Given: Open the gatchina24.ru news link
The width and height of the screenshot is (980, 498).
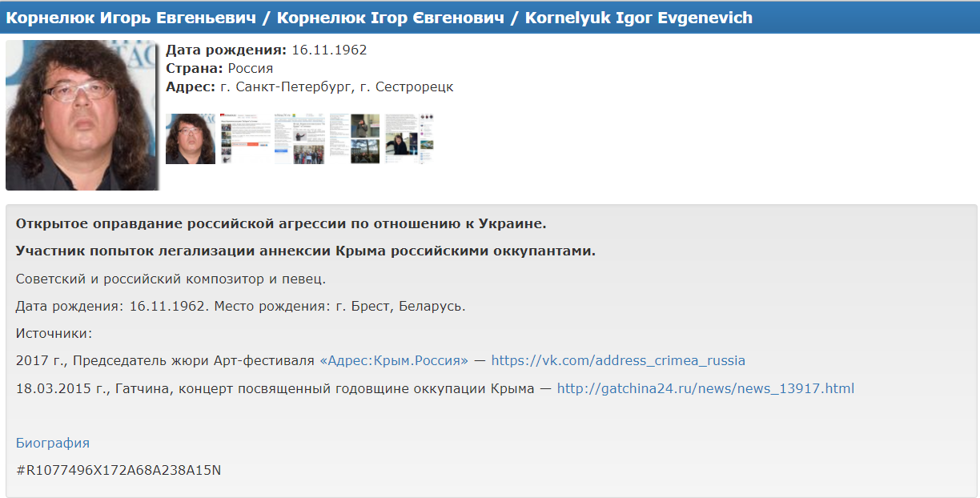Looking at the screenshot, I should coord(705,388).
